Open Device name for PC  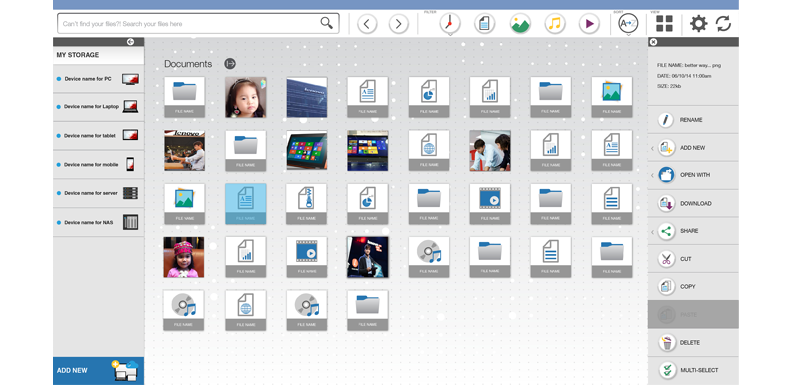(98, 79)
